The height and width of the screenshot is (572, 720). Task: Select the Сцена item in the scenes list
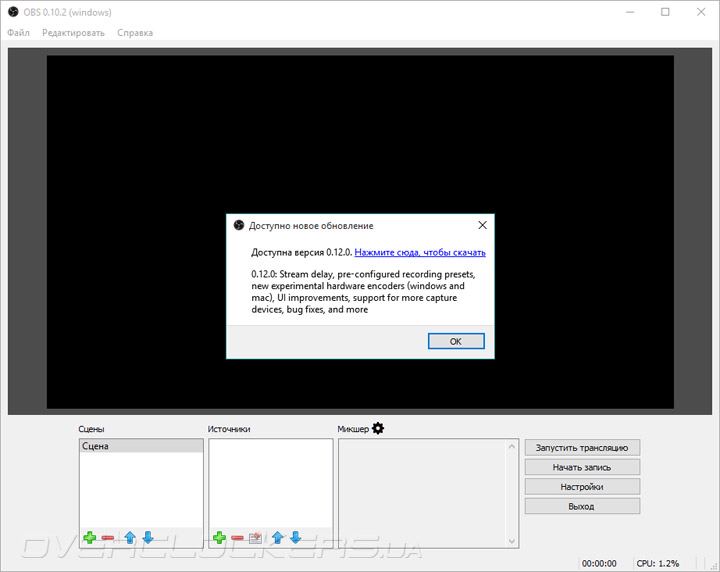pos(141,446)
